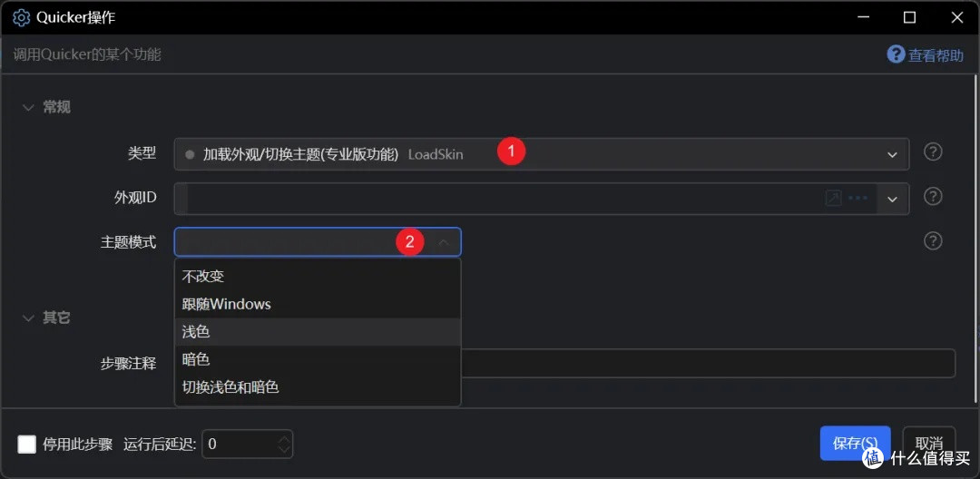This screenshot has width=980, height=479.
Task: Minimize the Quicker操作 window
Action: 863,17
